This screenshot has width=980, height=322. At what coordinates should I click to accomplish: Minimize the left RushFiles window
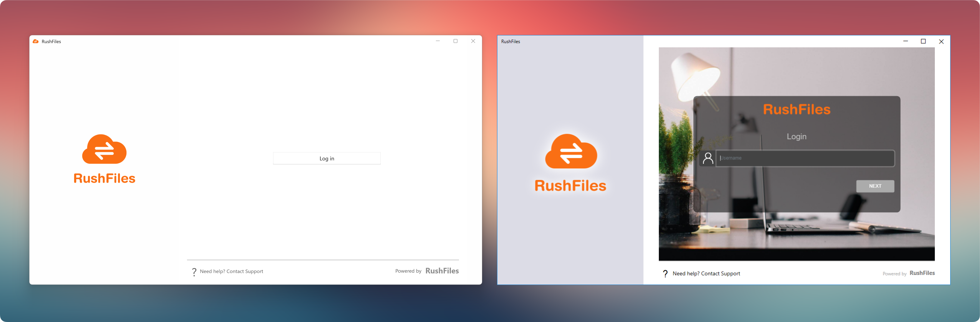pyautogui.click(x=437, y=41)
